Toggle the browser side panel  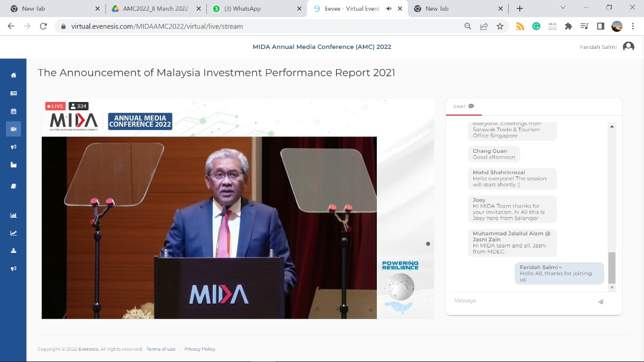coord(600,26)
